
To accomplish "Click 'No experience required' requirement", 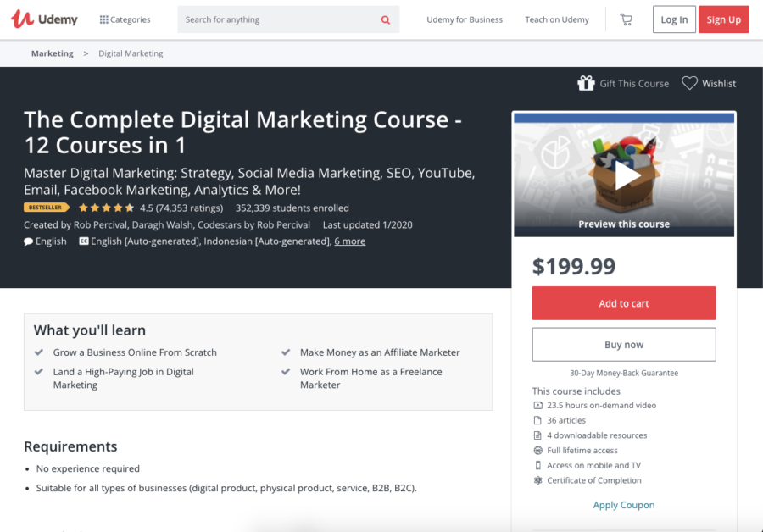I will [87, 468].
